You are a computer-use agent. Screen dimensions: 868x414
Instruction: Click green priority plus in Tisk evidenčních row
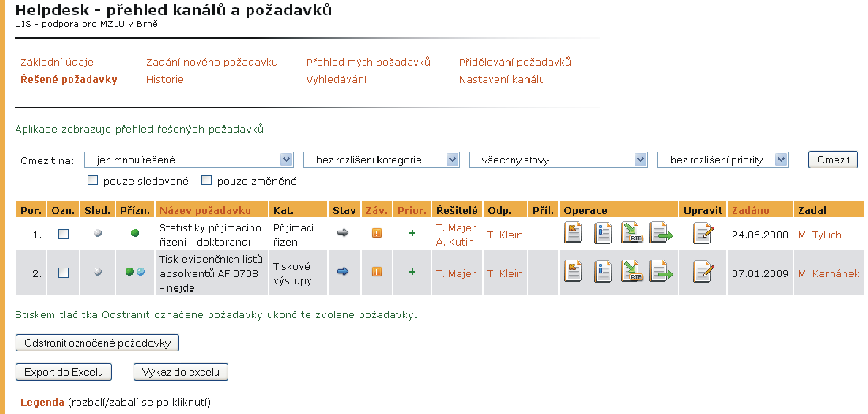(x=412, y=271)
